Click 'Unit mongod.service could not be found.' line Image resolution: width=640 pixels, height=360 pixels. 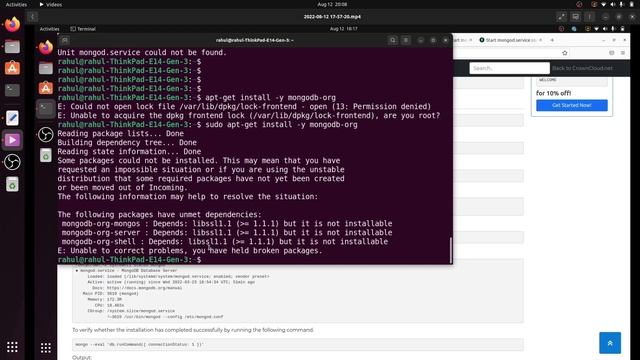pyautogui.click(x=142, y=52)
